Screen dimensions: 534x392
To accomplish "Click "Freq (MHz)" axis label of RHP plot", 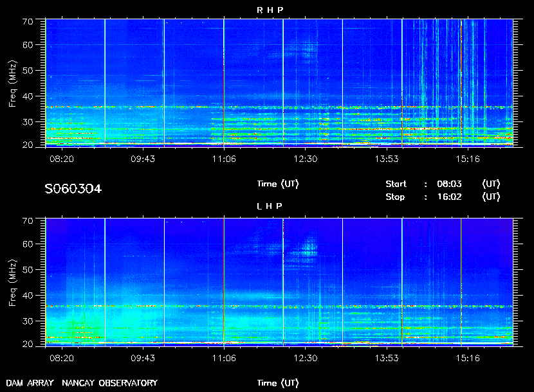I will coord(13,84).
